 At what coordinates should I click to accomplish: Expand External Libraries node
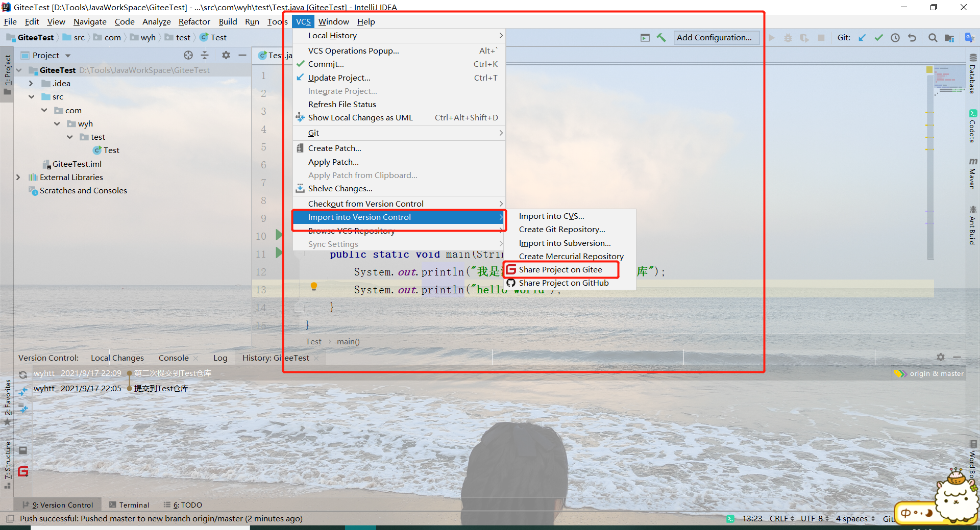(18, 177)
